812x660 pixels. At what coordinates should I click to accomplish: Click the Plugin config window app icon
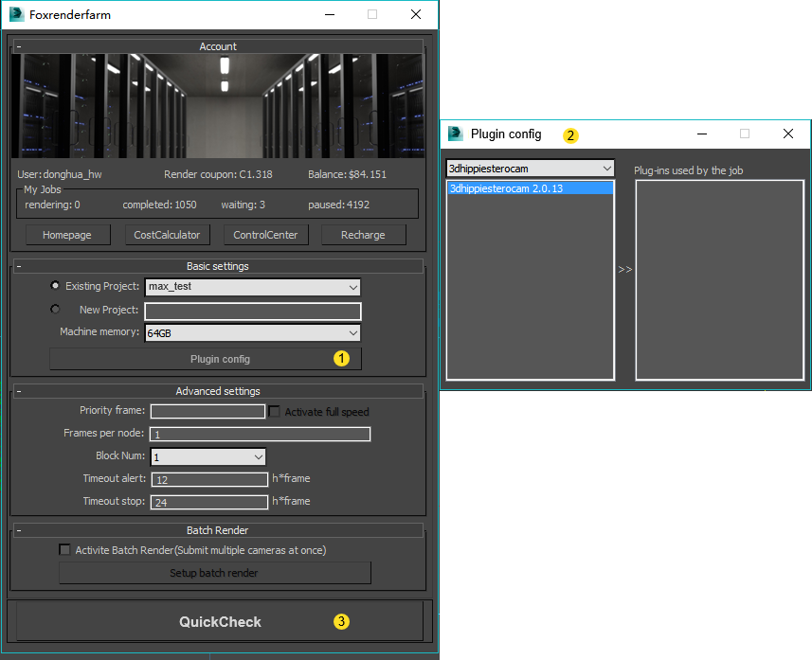455,134
